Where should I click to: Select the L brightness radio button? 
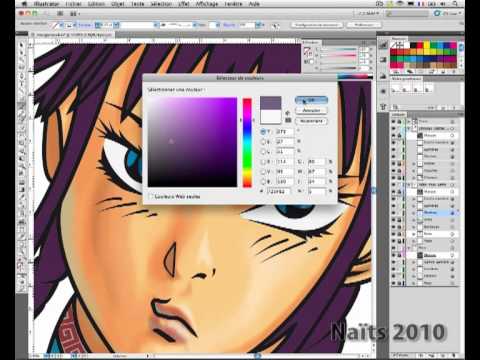[263, 152]
